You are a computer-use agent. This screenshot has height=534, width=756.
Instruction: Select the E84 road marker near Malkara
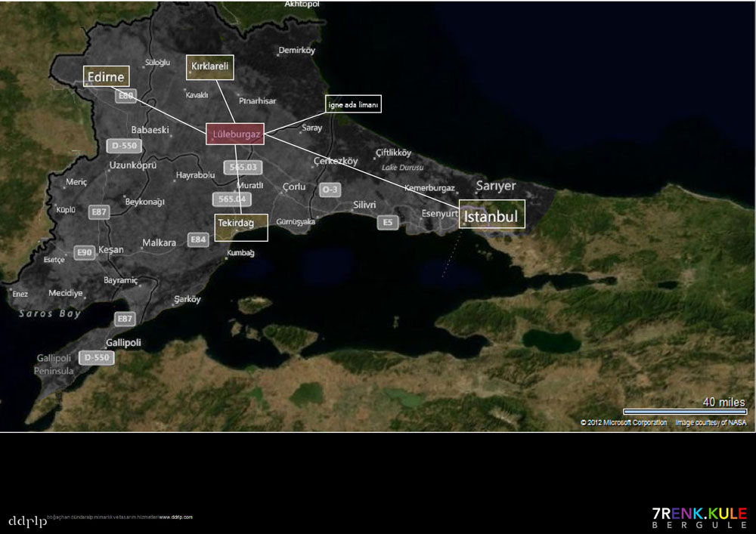coord(198,239)
